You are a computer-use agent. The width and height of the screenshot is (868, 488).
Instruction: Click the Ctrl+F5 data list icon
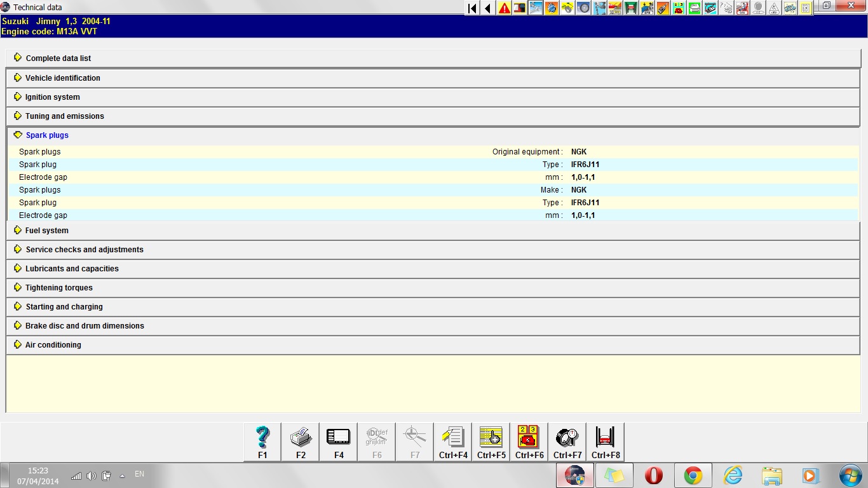tap(491, 442)
